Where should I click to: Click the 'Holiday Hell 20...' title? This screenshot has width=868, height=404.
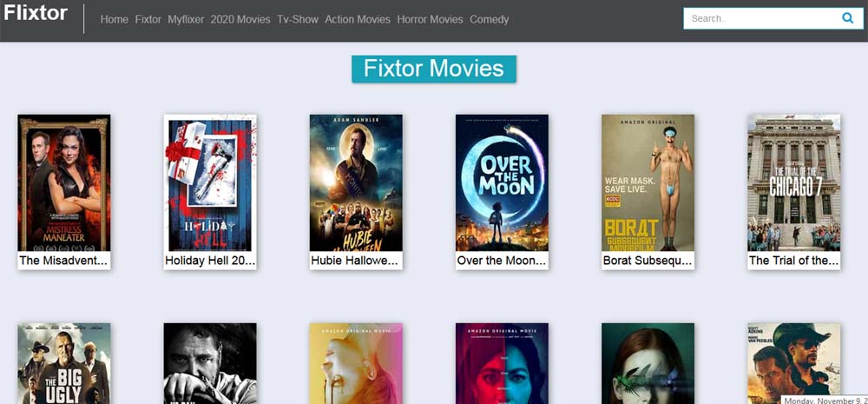(x=210, y=261)
